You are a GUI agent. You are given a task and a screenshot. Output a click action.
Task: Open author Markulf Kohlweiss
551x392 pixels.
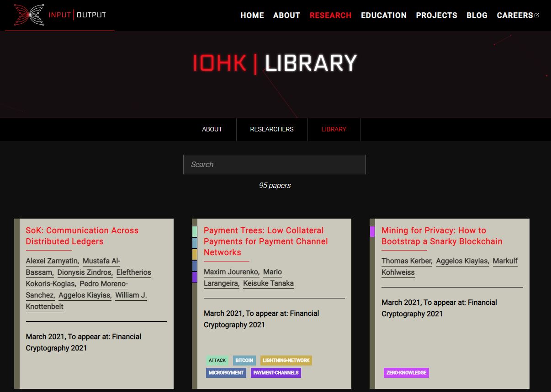point(450,267)
